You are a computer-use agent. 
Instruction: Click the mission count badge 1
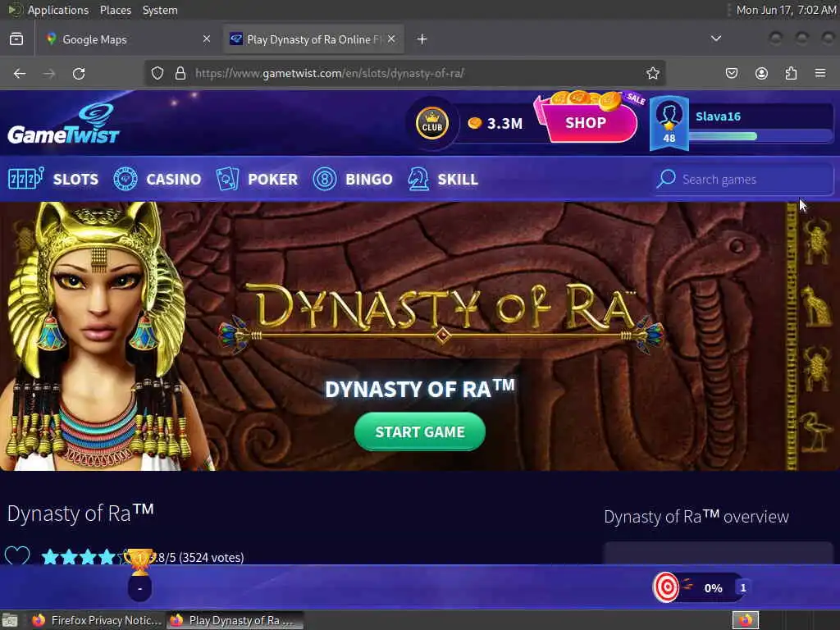742,587
